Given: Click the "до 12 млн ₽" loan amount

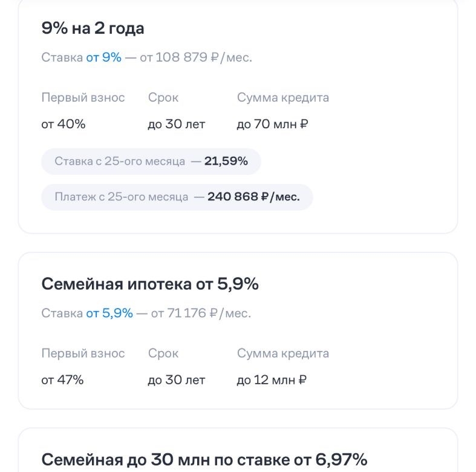Looking at the screenshot, I should point(272,381).
